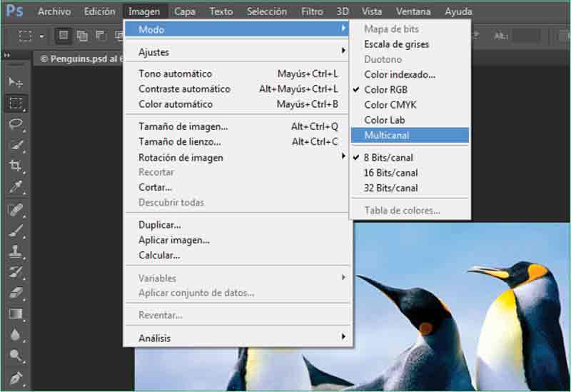Select the Rectangular Marquee tool in toolbox
Viewport: 571px width, 392px height.
(x=16, y=103)
